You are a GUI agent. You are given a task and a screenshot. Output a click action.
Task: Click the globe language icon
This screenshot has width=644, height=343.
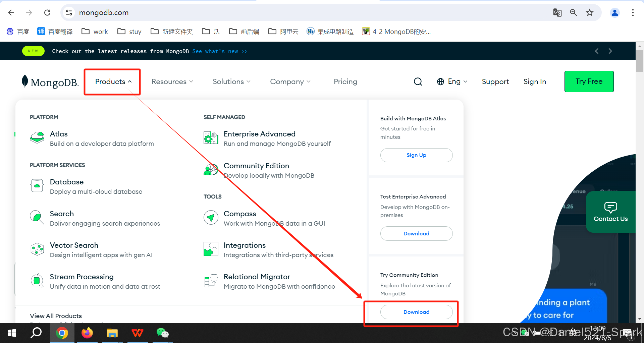tap(440, 81)
